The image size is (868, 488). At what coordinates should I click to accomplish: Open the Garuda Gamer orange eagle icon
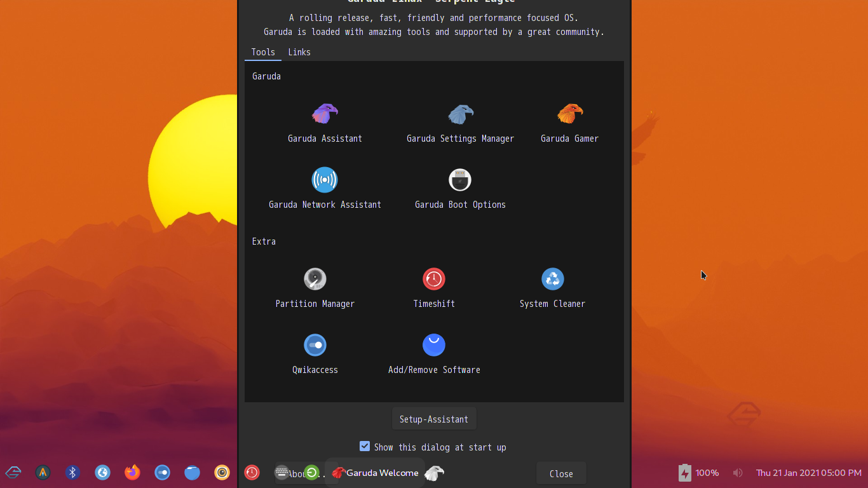pyautogui.click(x=570, y=114)
